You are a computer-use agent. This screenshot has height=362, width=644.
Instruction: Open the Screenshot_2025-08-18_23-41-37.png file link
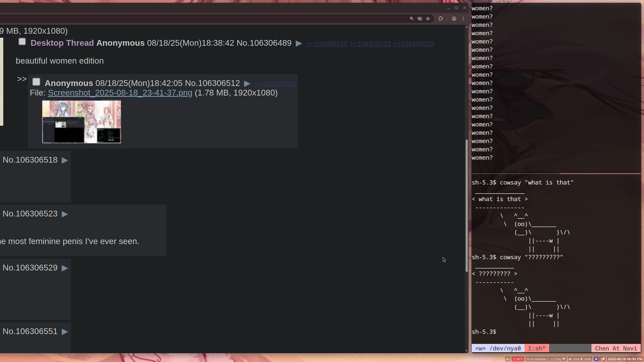(x=120, y=93)
